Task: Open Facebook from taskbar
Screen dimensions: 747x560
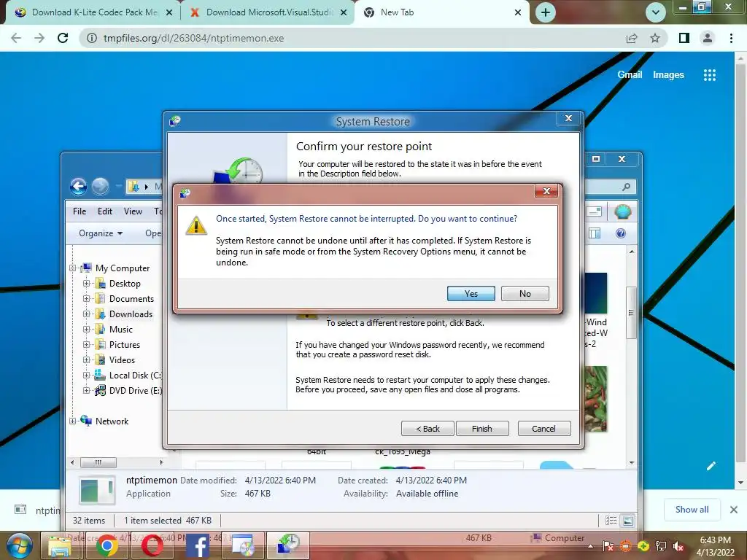Action: 198,545
